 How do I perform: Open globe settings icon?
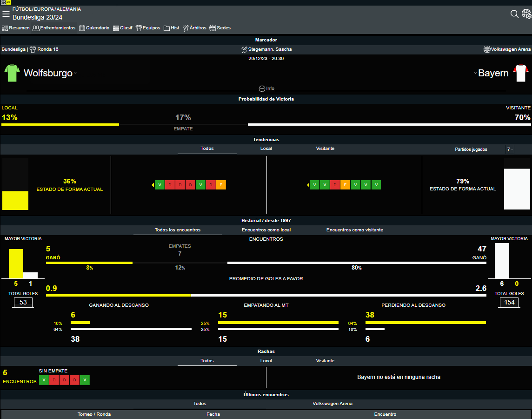(x=526, y=14)
